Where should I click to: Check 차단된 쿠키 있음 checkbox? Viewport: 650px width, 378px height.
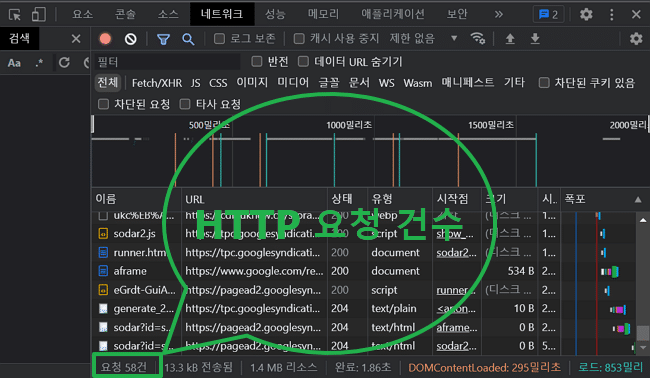[544, 83]
